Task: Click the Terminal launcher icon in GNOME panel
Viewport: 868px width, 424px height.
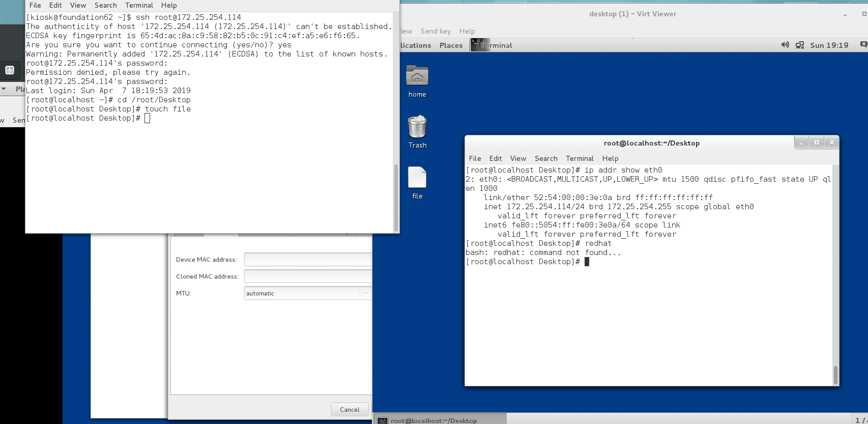Action: pyautogui.click(x=480, y=45)
